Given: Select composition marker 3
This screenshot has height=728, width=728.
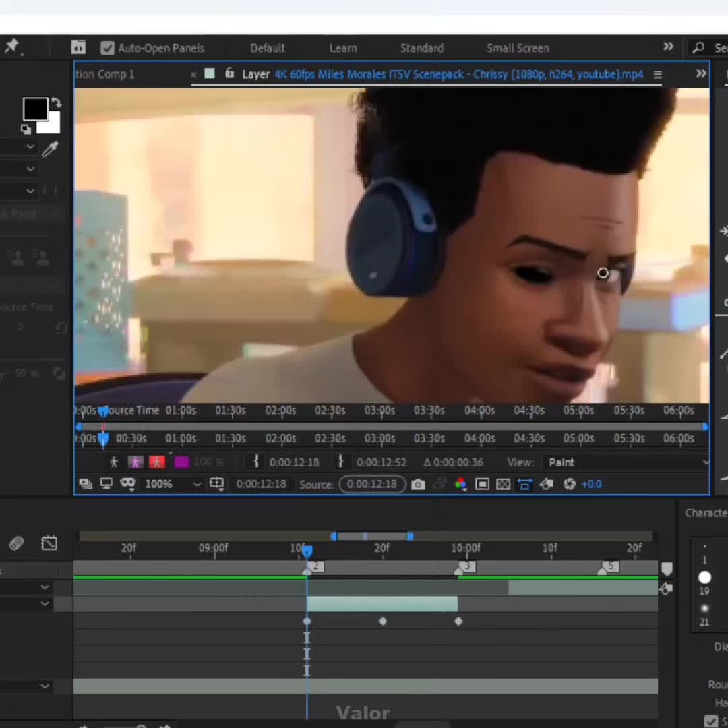Looking at the screenshot, I should tap(465, 568).
